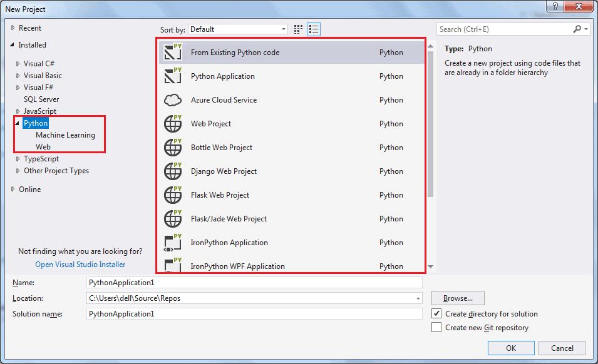598x364 pixels.
Task: Expand the Online section
Action: [x=13, y=189]
